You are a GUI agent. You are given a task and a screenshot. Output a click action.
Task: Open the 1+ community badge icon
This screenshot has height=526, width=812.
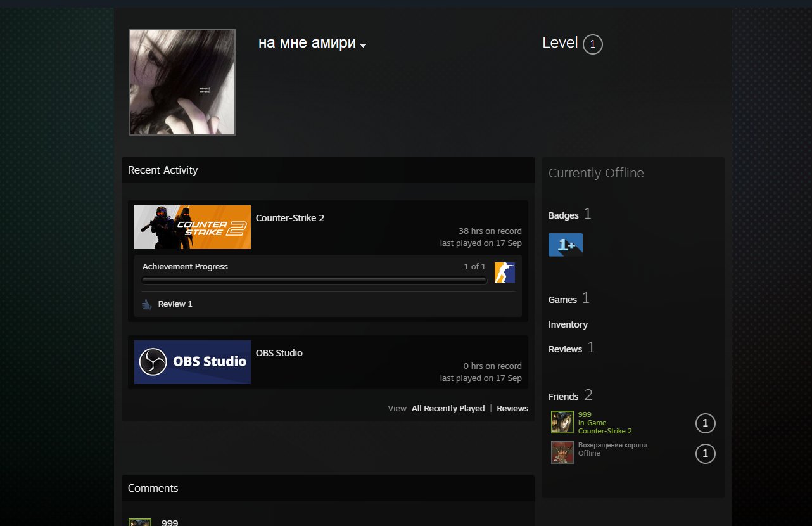[566, 245]
